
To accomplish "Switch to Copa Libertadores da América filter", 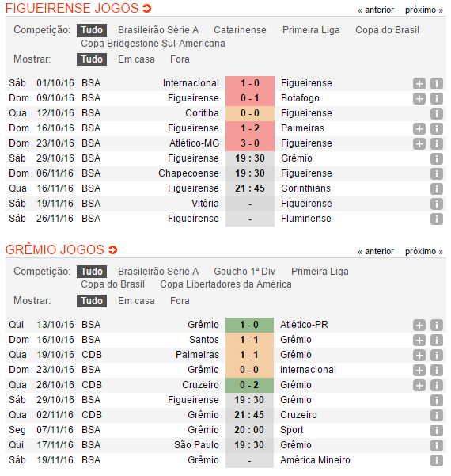I will pos(225,284).
